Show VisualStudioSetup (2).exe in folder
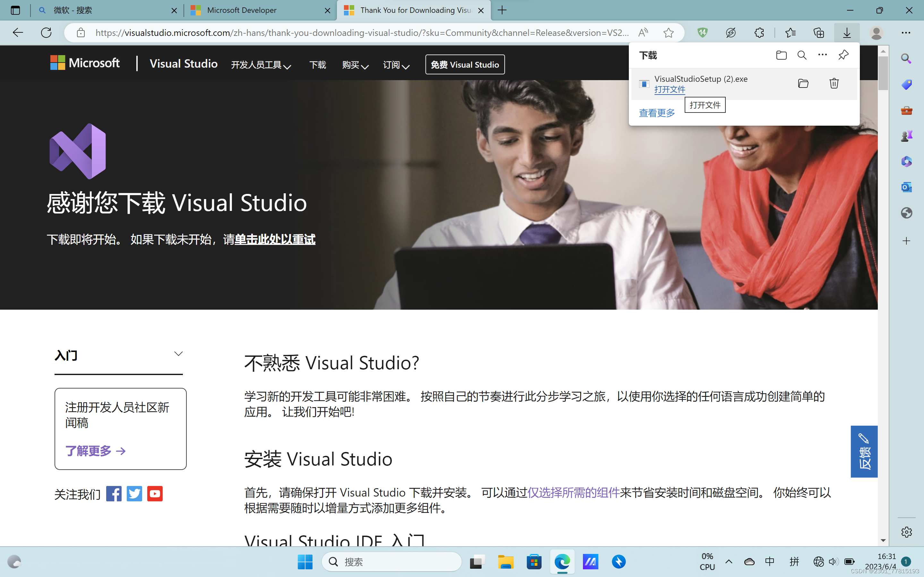The width and height of the screenshot is (924, 577). (x=803, y=83)
